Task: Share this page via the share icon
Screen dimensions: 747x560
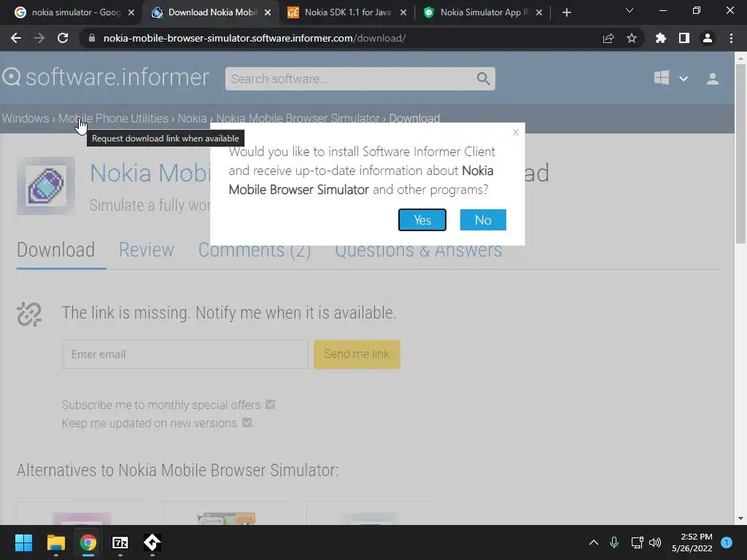Action: coord(608,38)
